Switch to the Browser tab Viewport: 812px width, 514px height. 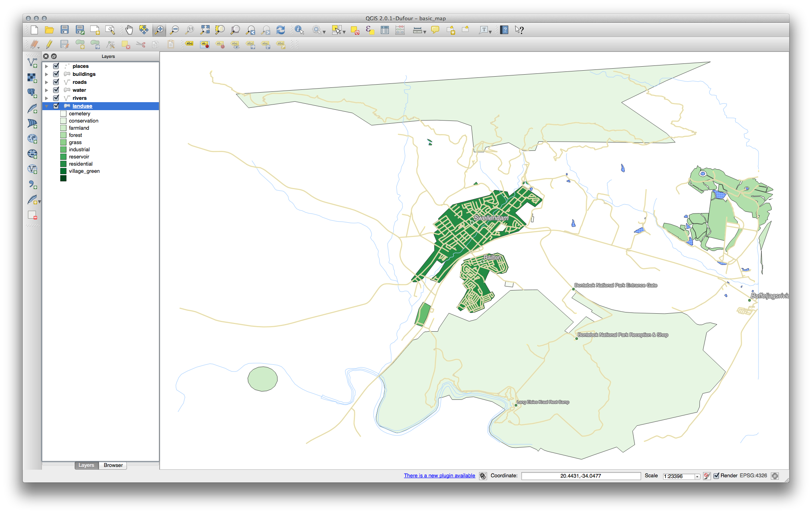(113, 465)
